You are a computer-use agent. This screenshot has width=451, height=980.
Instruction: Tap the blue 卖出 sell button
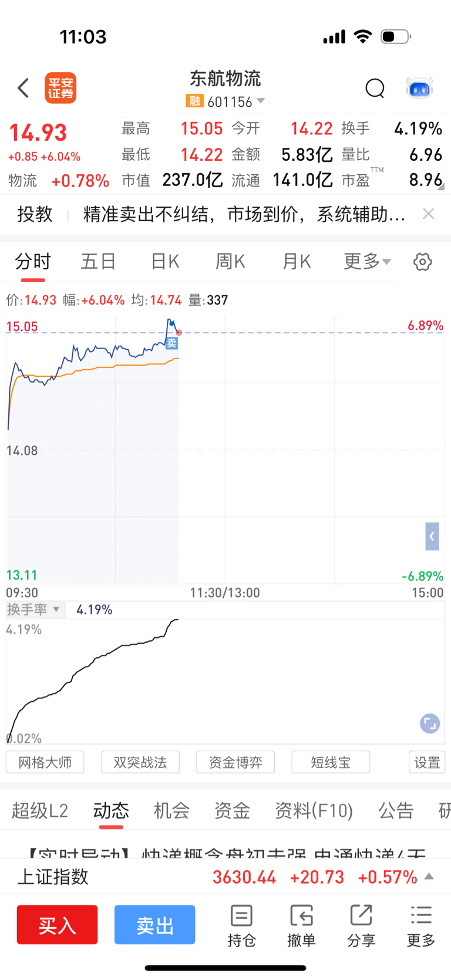click(154, 925)
